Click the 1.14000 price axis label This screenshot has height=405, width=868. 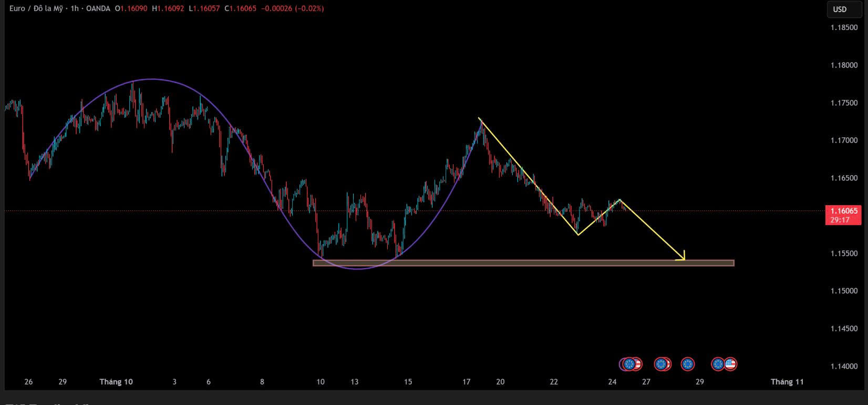[x=844, y=366]
